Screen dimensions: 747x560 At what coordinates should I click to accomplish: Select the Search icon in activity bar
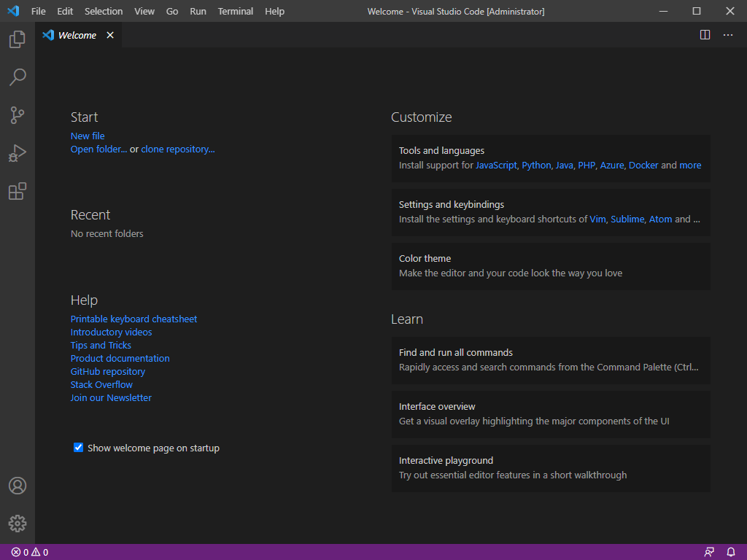point(16,77)
